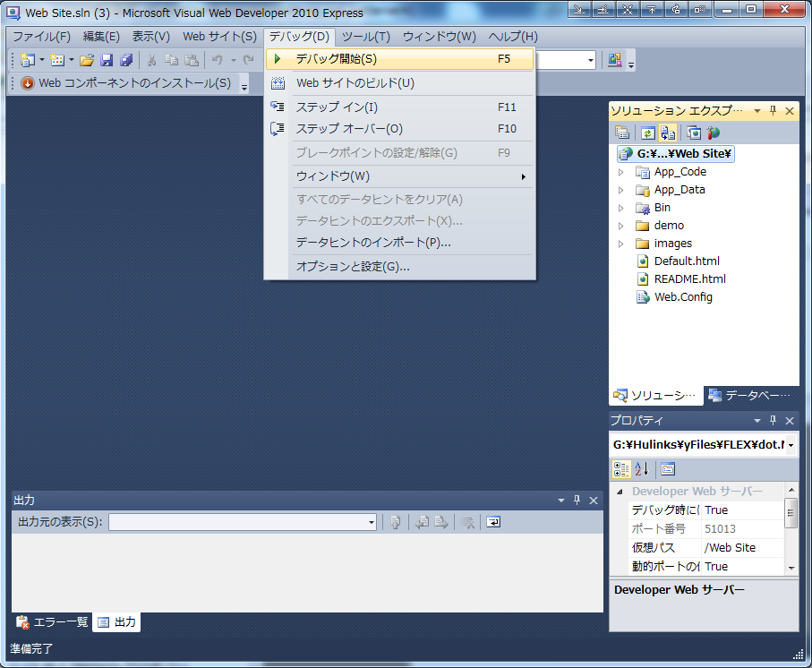Screen dimensions: 812x668
Task: Toggle Word Wrap in Output toolbar
Action: click(x=493, y=522)
